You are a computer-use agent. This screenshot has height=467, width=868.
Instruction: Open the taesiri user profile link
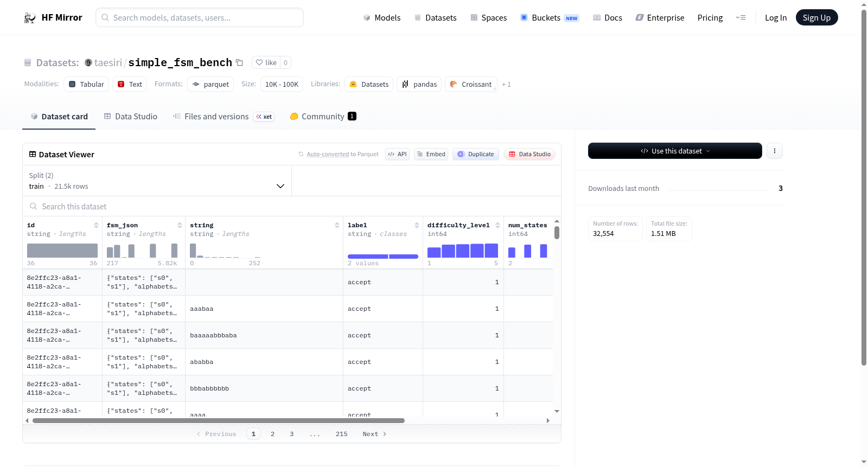108,62
